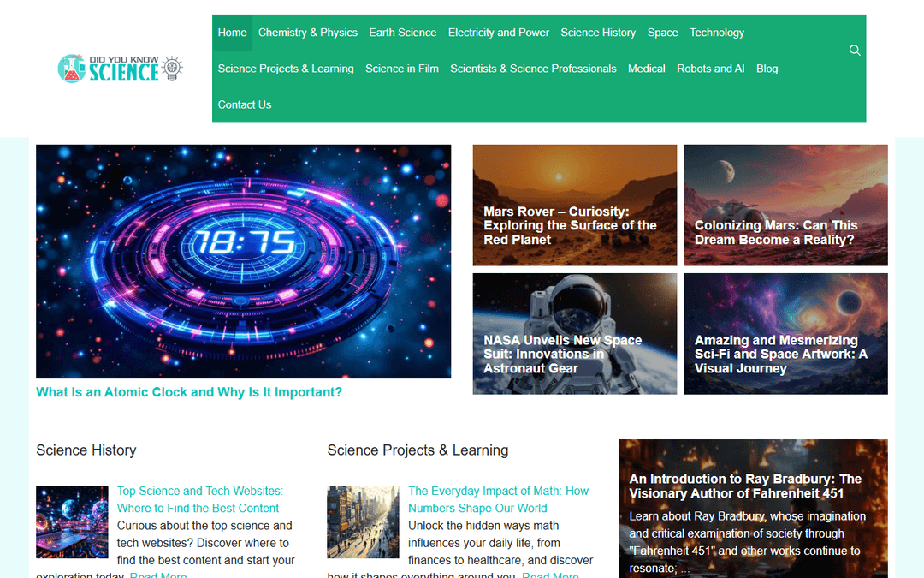Go to the Home menu item
This screenshot has width=924, height=578.
[x=232, y=33]
